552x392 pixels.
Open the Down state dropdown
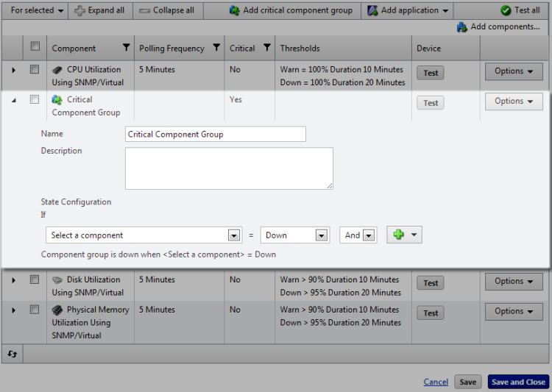coord(295,235)
